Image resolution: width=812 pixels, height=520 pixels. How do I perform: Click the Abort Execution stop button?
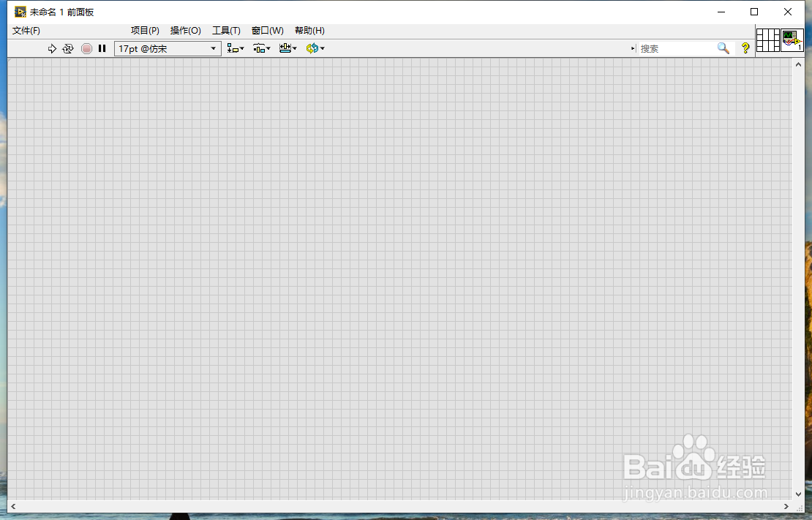pyautogui.click(x=86, y=49)
